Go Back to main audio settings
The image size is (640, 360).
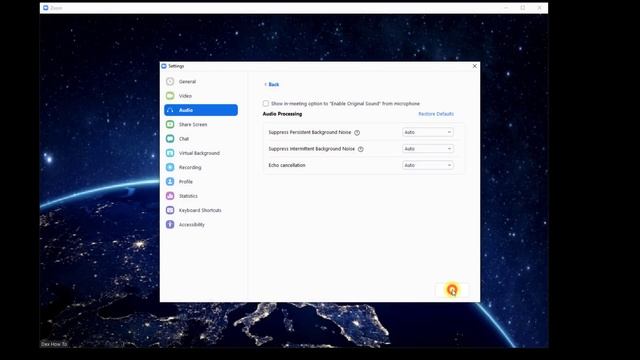click(x=271, y=84)
